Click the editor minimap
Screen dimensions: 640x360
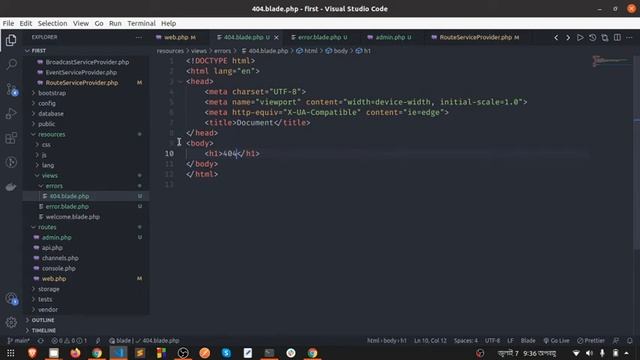tap(611, 61)
